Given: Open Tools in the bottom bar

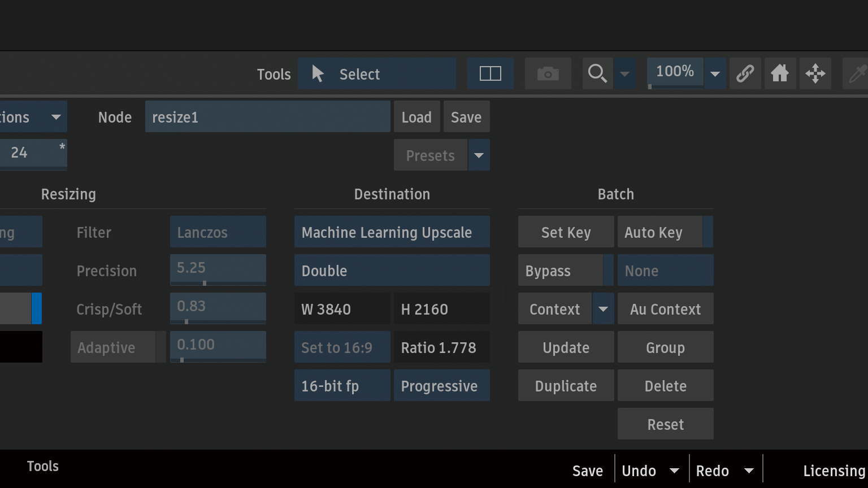Looking at the screenshot, I should (43, 466).
